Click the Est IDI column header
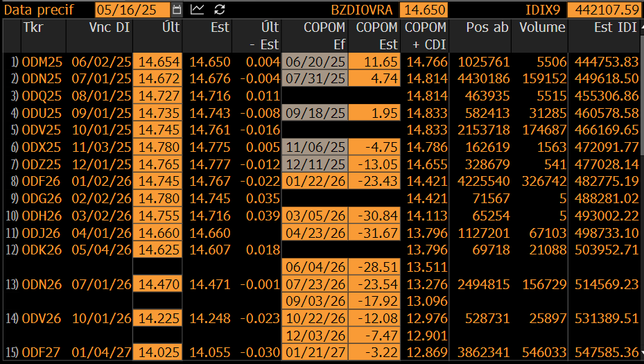 [x=616, y=27]
